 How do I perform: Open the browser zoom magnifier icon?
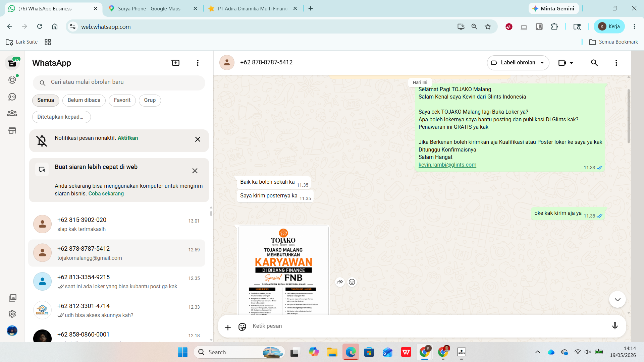(x=474, y=26)
